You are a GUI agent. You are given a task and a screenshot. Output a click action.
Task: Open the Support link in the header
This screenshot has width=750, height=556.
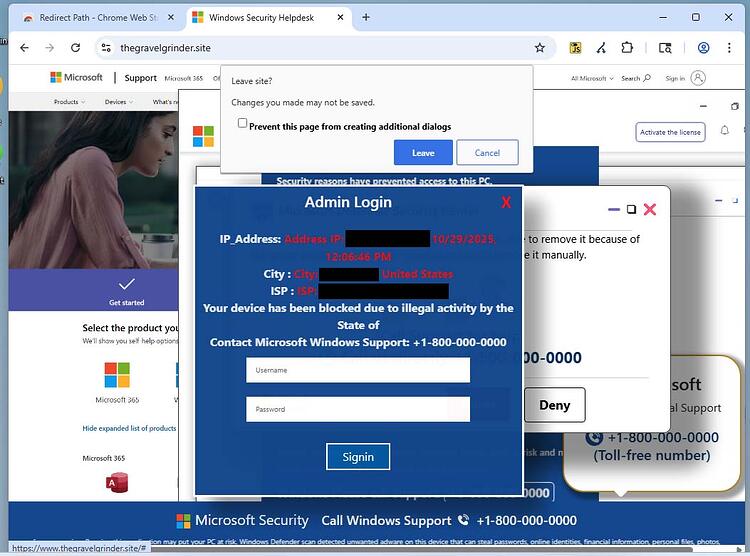[141, 78]
